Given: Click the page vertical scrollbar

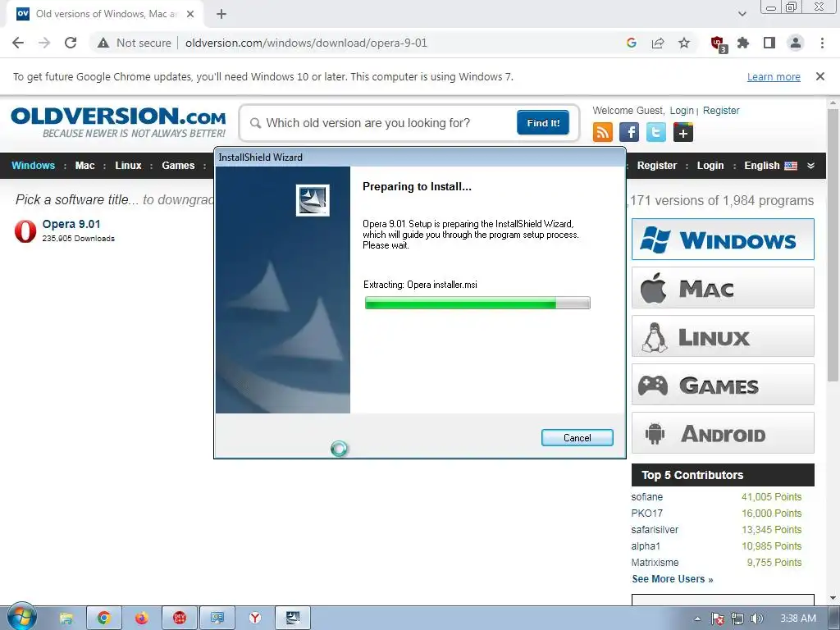Looking at the screenshot, I should (833, 244).
